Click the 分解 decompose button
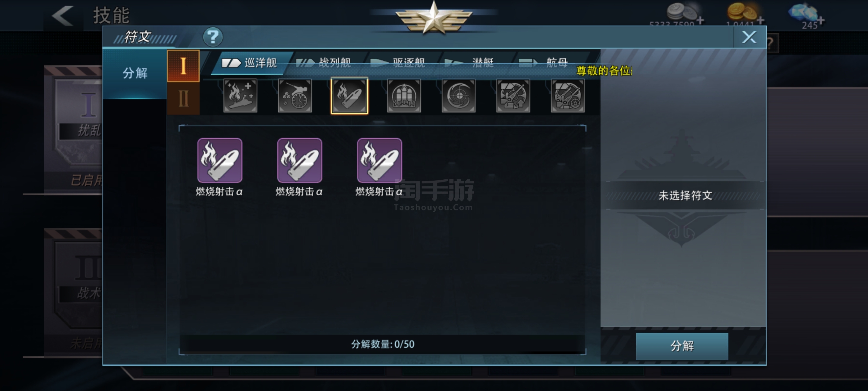This screenshot has height=391, width=868. 682,346
